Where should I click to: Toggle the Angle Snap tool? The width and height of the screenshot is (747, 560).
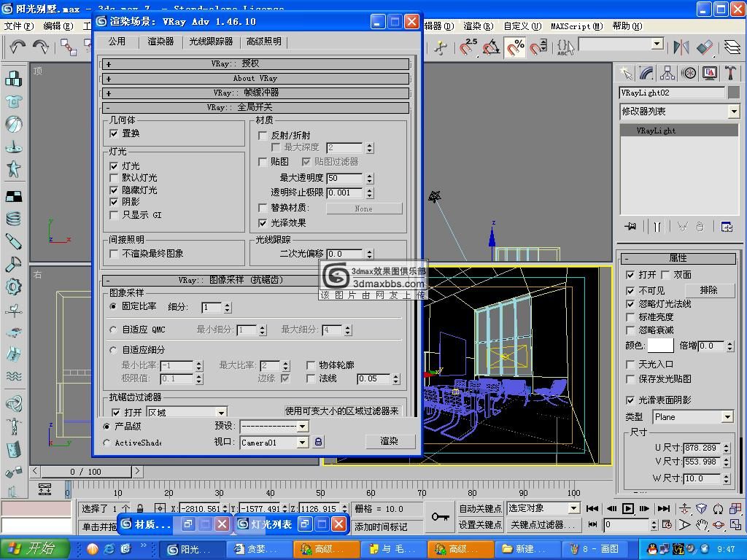[x=491, y=47]
